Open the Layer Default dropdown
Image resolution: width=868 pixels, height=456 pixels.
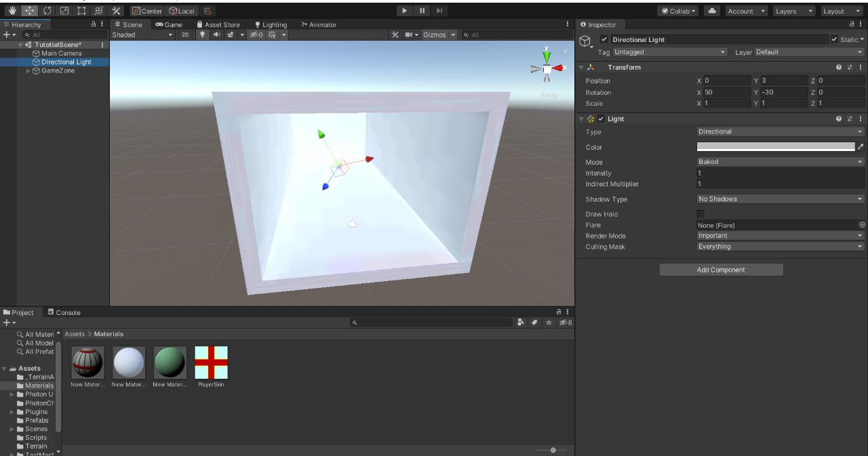810,52
